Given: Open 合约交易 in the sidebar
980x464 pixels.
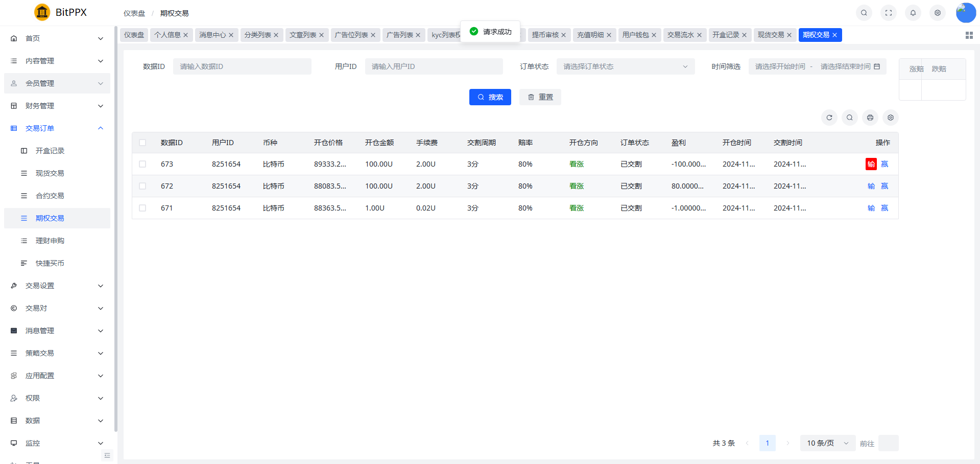Looking at the screenshot, I should [50, 196].
